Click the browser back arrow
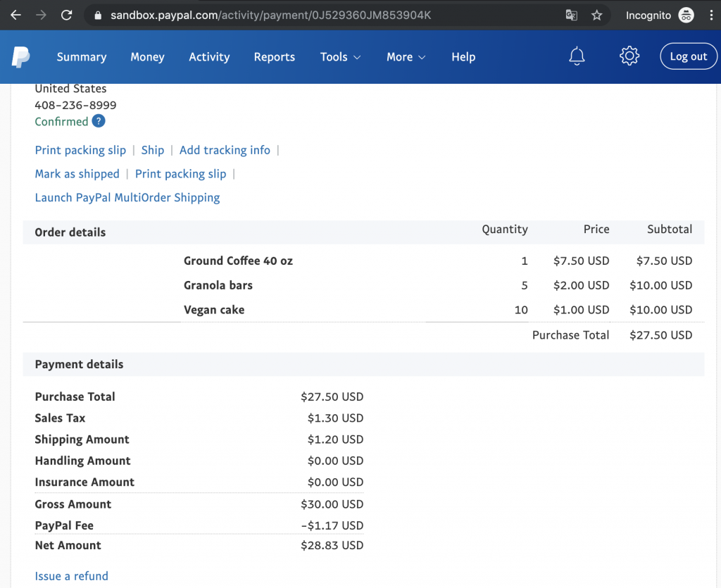The height and width of the screenshot is (588, 721). click(x=16, y=15)
